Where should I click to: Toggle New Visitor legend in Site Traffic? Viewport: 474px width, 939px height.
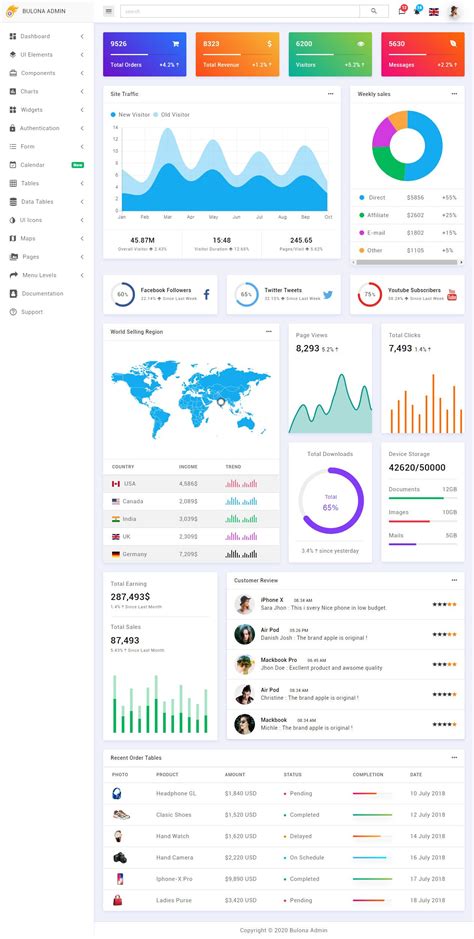[129, 114]
